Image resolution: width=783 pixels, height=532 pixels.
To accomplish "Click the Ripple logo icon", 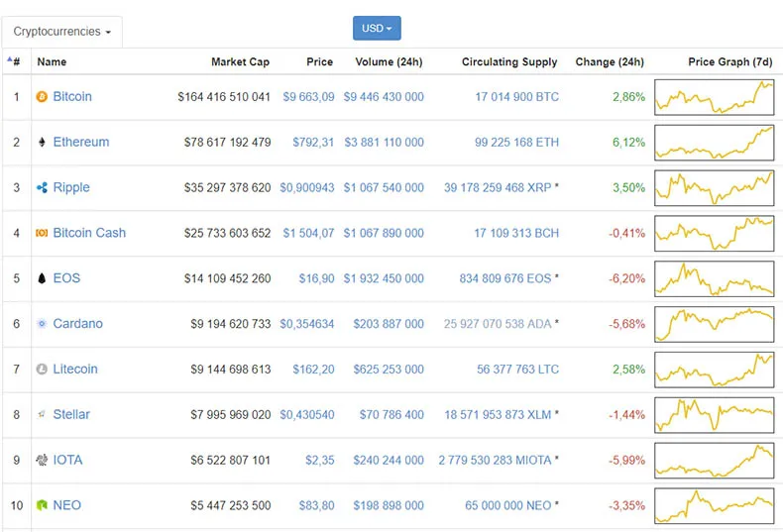I will 42,188.
